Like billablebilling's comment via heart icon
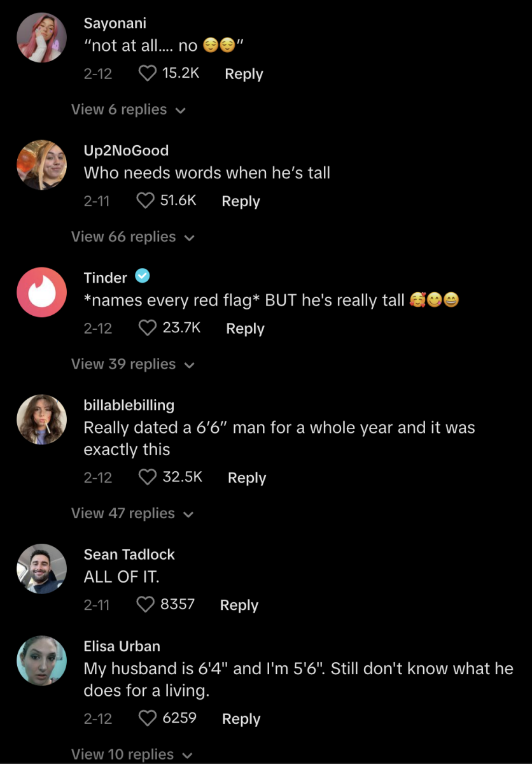This screenshot has height=764, width=532. click(x=147, y=478)
